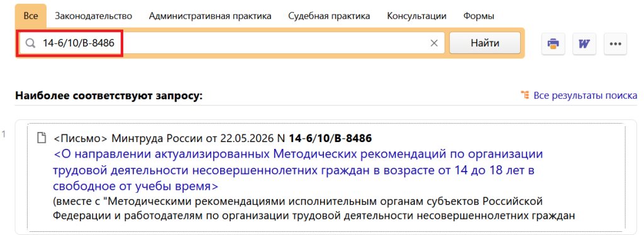
Task: Open the Консультации tab
Action: click(x=416, y=16)
